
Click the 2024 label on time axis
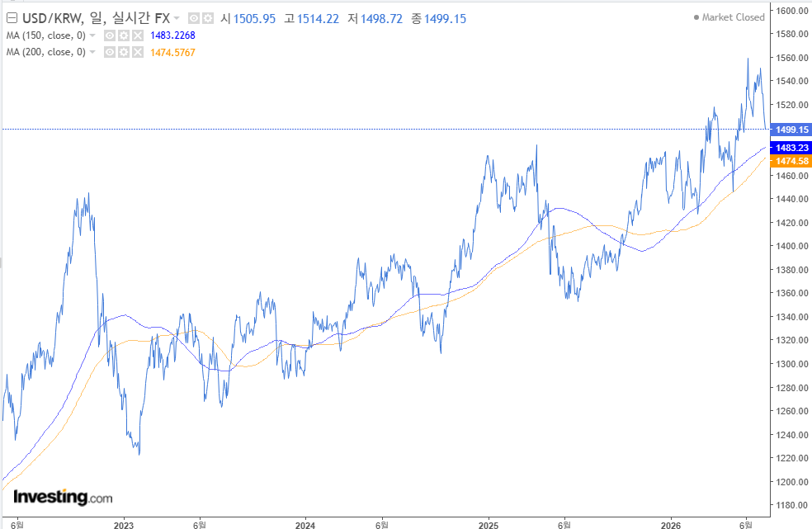(305, 525)
